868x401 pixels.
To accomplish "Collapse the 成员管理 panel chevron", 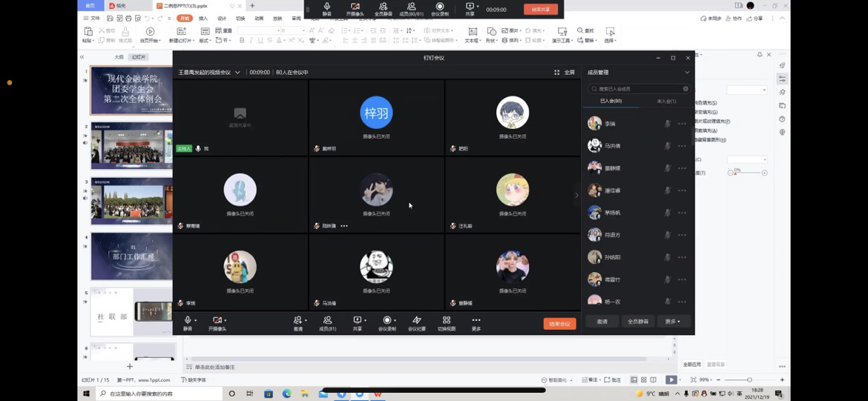I will 687,73.
